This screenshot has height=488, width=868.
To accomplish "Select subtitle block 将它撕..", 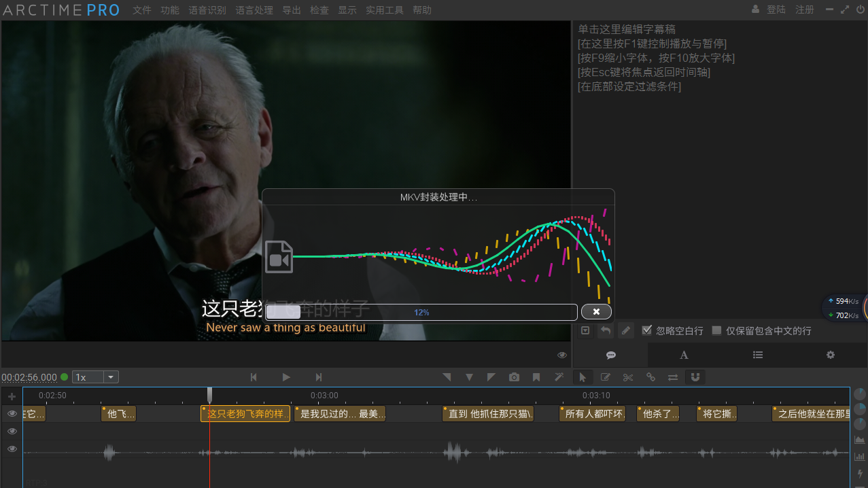I will (x=717, y=413).
